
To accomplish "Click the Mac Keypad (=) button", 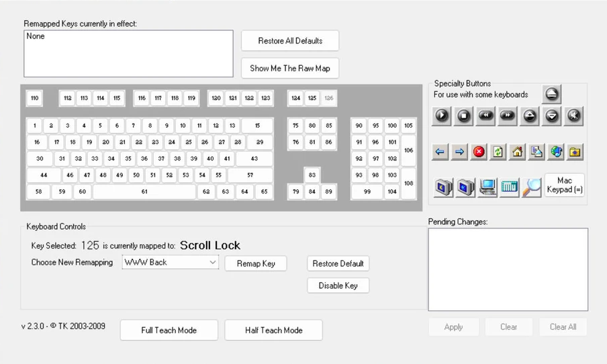I will coord(564,185).
